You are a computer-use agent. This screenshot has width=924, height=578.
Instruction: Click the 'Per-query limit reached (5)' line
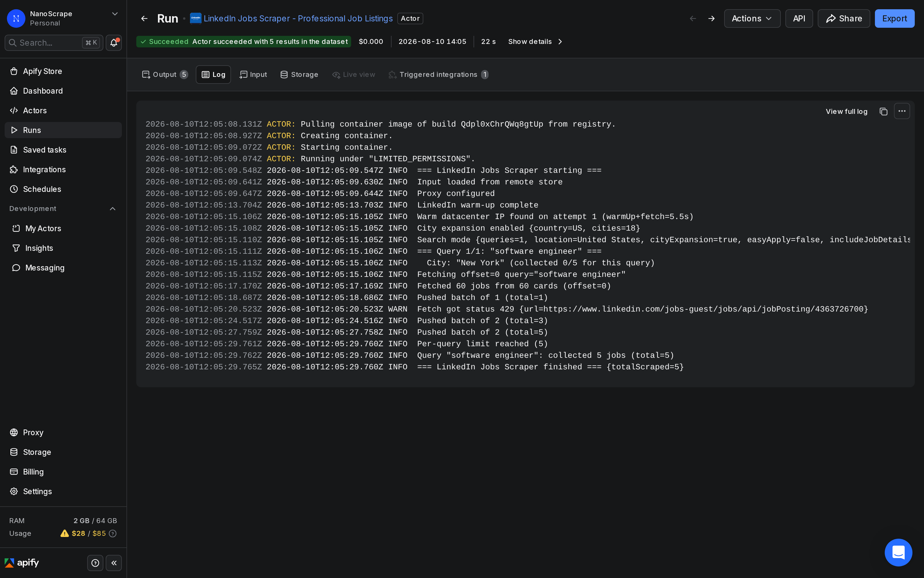tap(347, 344)
